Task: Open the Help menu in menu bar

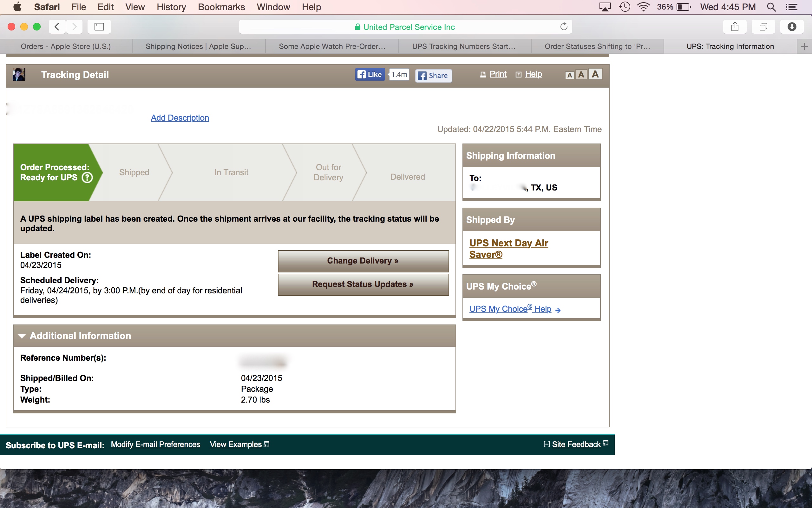Action: (x=312, y=7)
